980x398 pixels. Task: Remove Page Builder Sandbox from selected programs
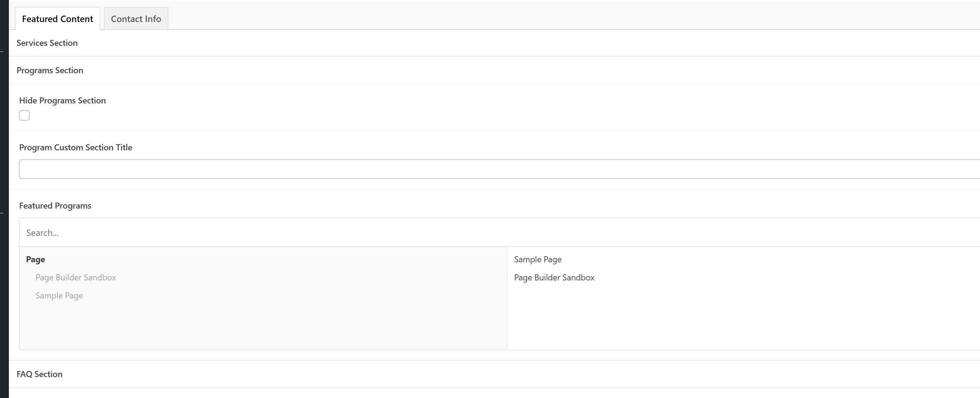[554, 278]
